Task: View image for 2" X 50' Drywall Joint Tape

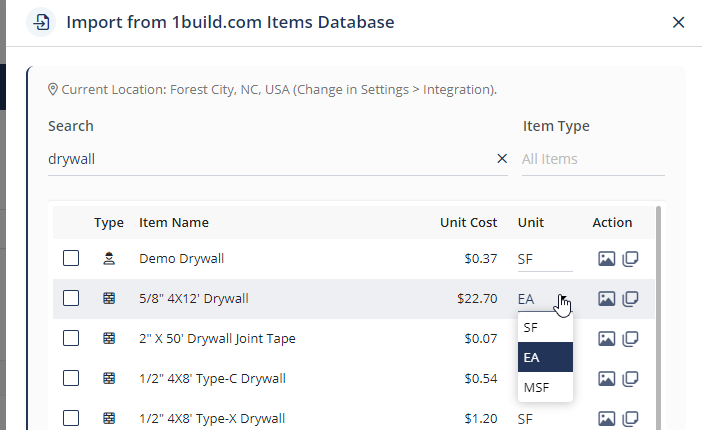Action: (x=607, y=338)
